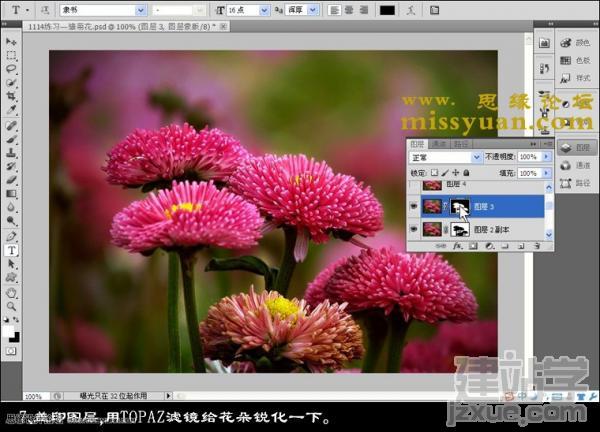Create new adjustment layer button
Screen dimensions: 600x432
coord(489,246)
